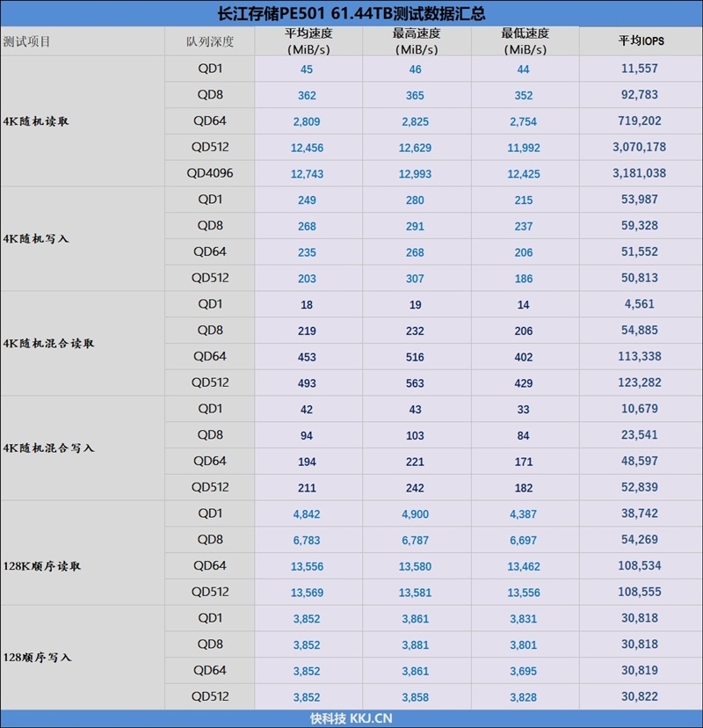Select max speed cell 12,629
The width and height of the screenshot is (703, 728).
point(417,147)
